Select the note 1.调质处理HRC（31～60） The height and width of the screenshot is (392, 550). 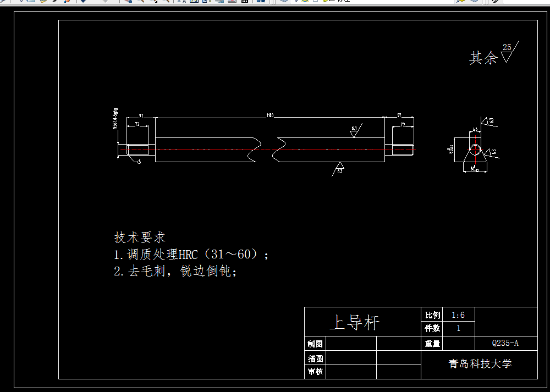point(191,254)
